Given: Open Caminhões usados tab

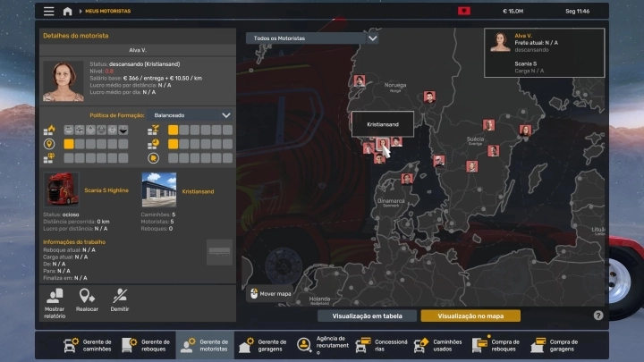Looking at the screenshot, I should (438, 345).
